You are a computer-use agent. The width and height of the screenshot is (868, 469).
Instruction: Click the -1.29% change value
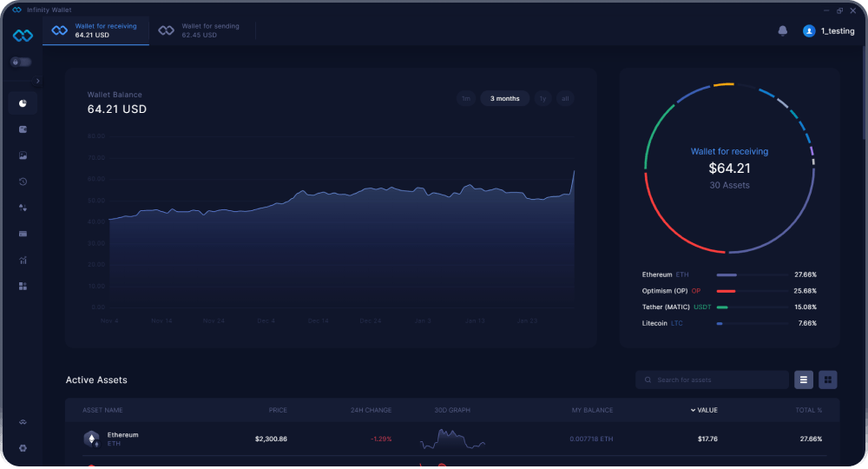[381, 439]
